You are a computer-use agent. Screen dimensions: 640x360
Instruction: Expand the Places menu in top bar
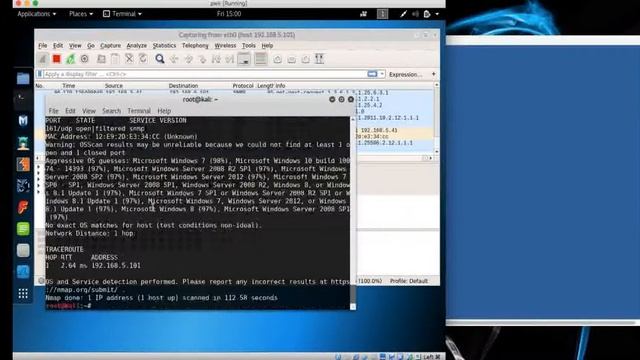click(81, 14)
